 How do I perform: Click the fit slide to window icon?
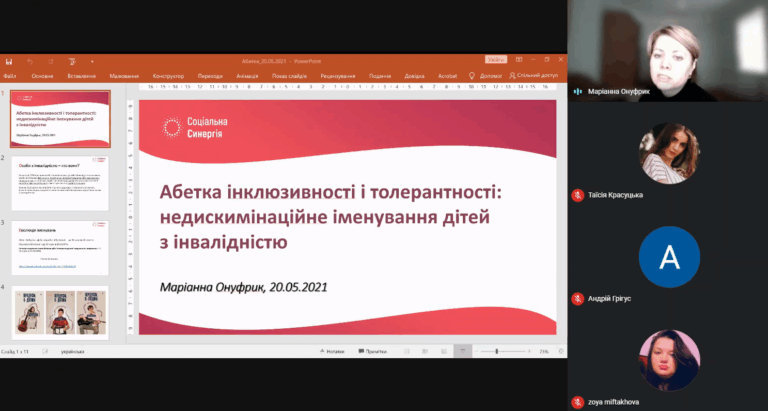tap(559, 351)
